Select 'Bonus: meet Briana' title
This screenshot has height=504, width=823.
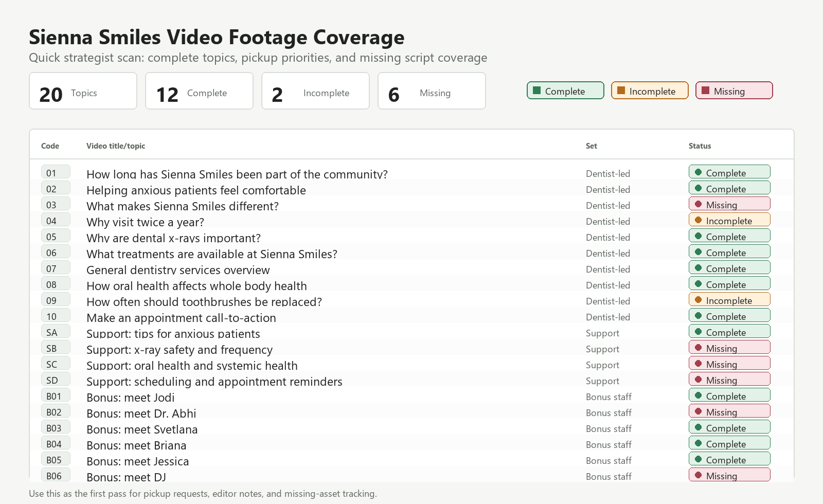click(x=136, y=445)
